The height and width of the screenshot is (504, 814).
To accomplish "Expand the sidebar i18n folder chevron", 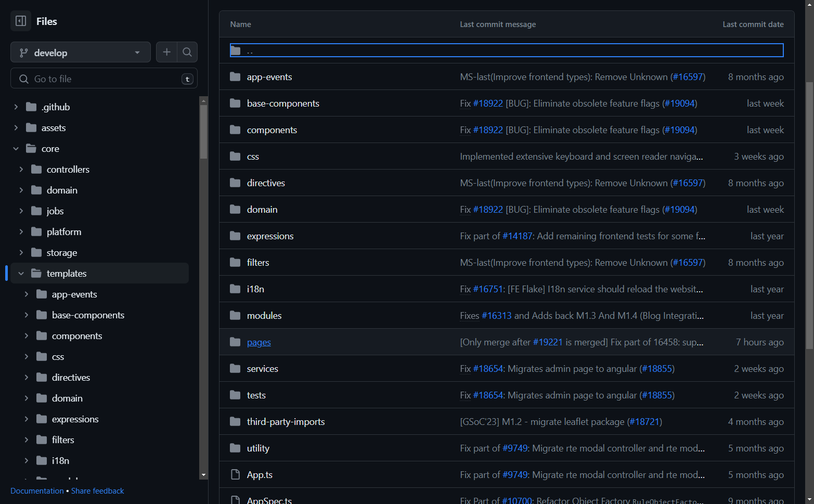I will coord(27,460).
